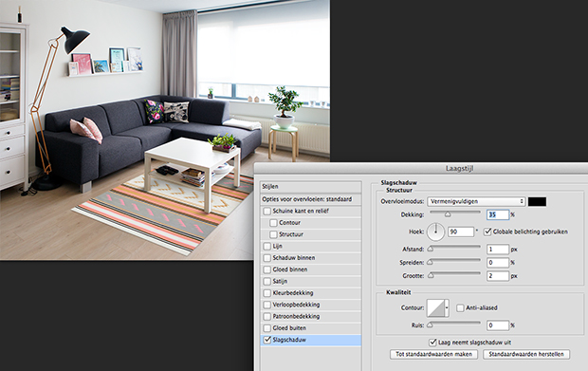This screenshot has width=588, height=371.
Task: Enable the Lijn style checkbox
Action: (267, 247)
